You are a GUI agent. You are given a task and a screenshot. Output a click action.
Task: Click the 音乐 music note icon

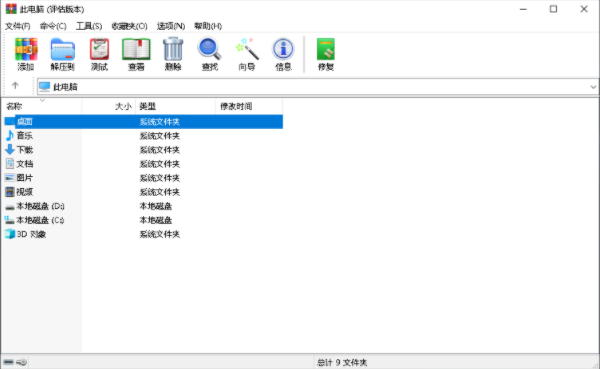[x=10, y=136]
